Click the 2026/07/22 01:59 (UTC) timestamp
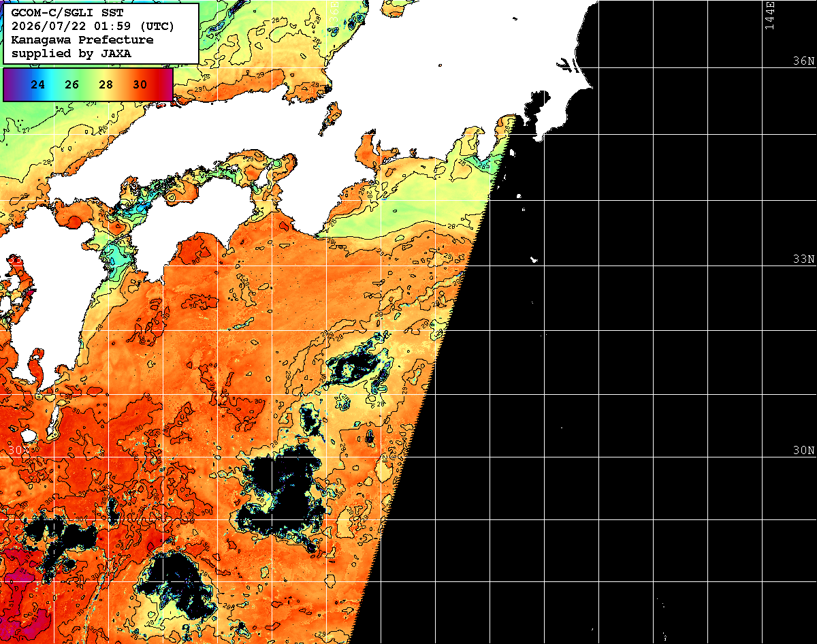Viewport: 817px width, 644px height. pos(93,27)
